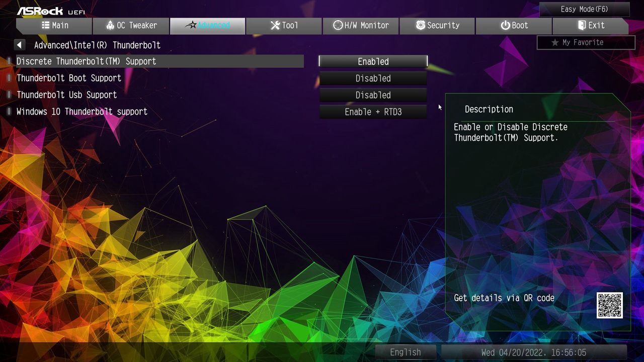Click the QR code image

click(610, 305)
